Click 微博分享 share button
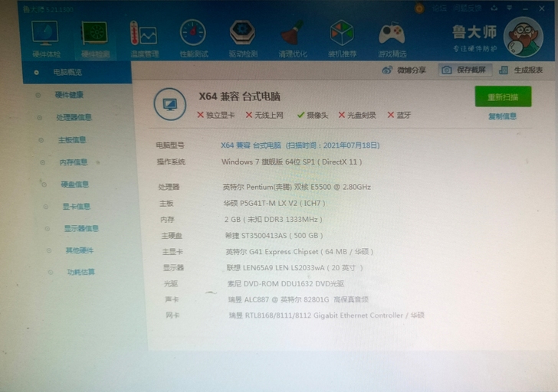Screen dimensions: 558x392 pos(404,70)
